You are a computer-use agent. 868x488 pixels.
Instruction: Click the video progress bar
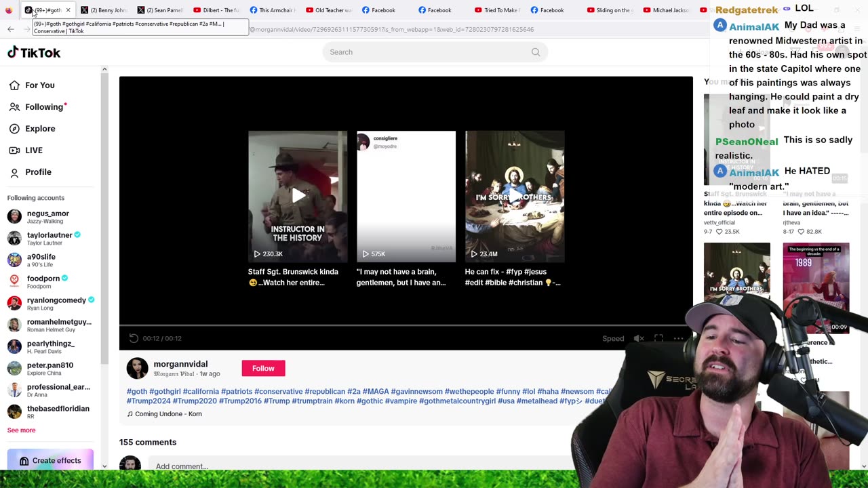[406, 326]
